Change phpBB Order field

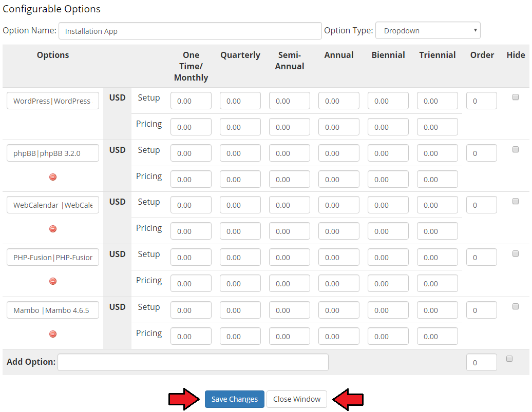(482, 153)
